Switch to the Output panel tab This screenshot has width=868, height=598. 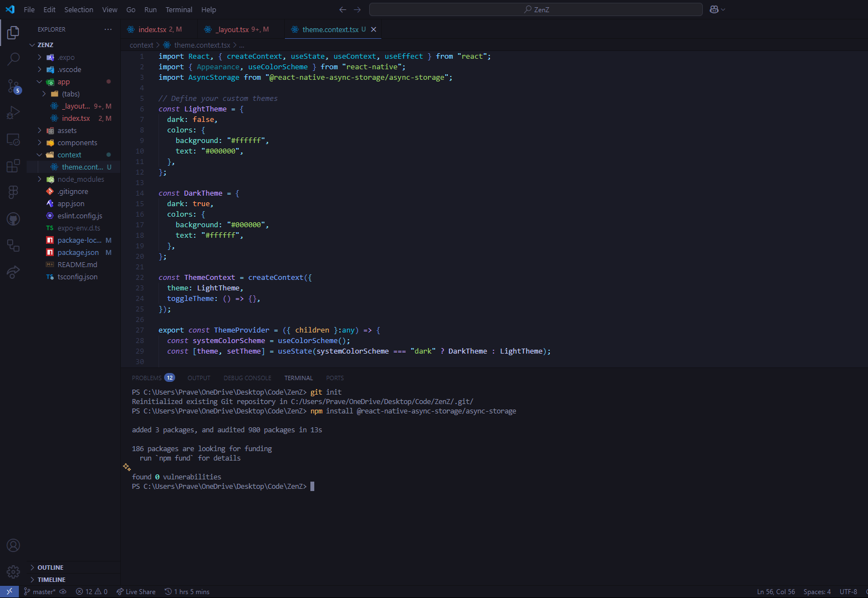point(199,378)
